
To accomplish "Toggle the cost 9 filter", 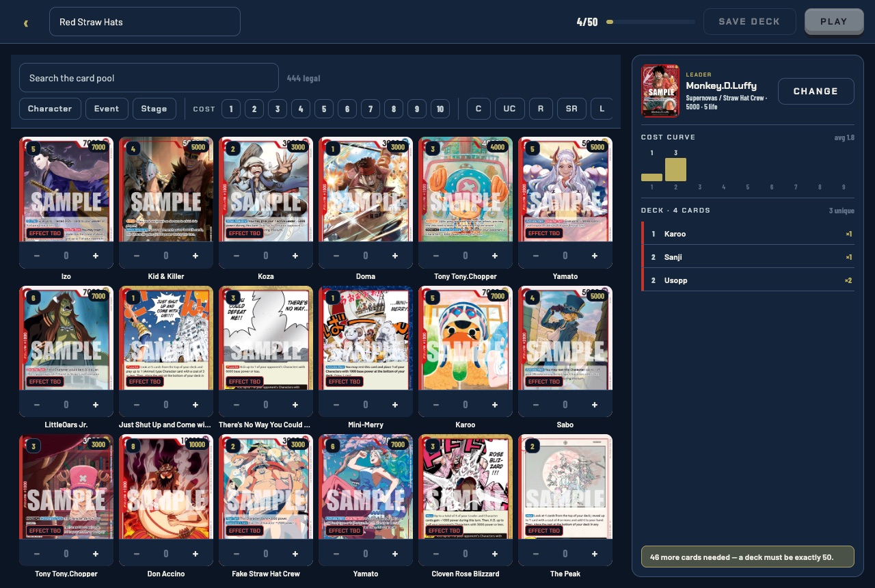I will click(x=417, y=109).
